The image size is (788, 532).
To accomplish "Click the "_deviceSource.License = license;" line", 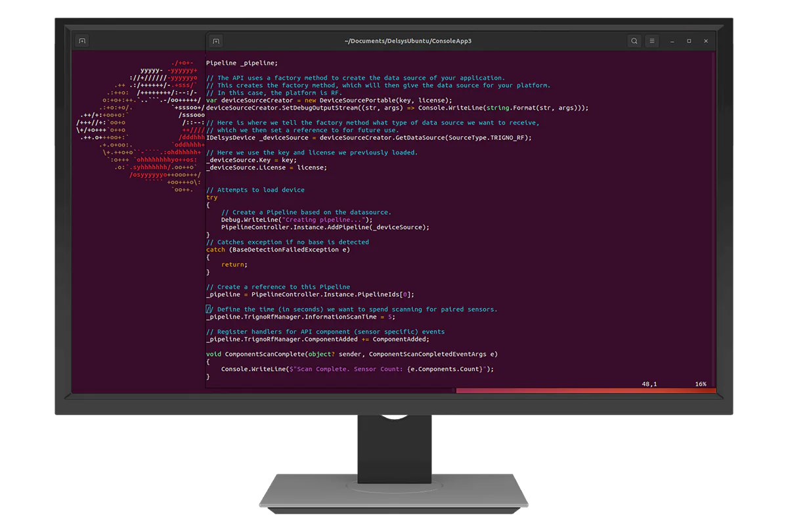I will coord(266,167).
